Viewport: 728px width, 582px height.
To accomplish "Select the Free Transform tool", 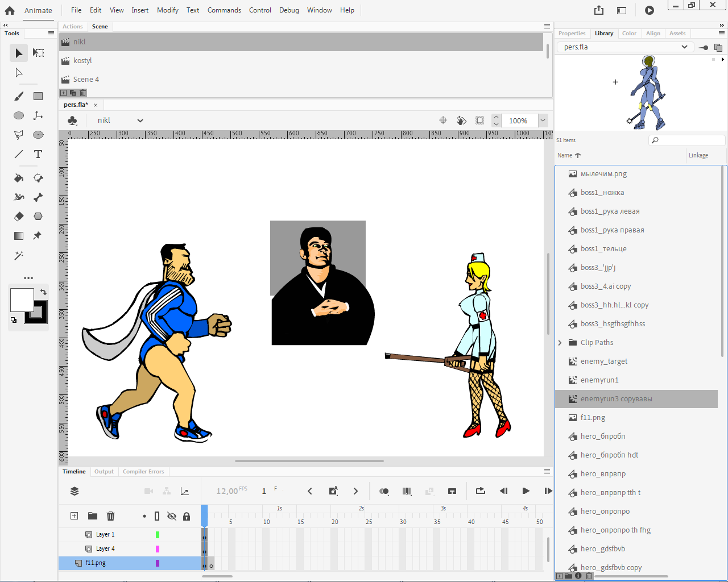I will click(x=38, y=53).
